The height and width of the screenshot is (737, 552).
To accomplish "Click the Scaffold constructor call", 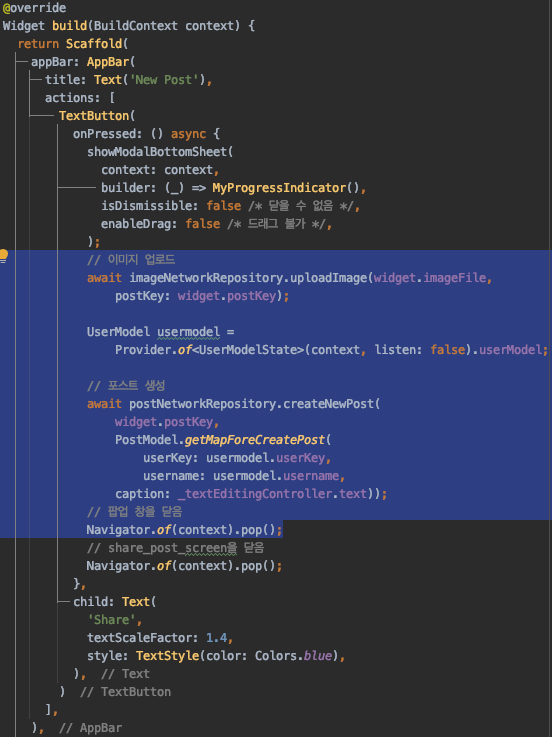I will [x=94, y=44].
